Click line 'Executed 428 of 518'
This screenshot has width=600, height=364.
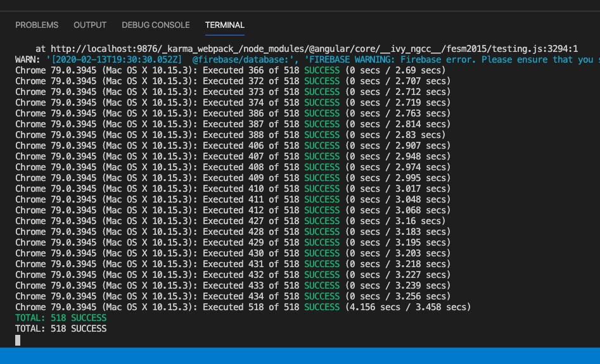pos(233,232)
